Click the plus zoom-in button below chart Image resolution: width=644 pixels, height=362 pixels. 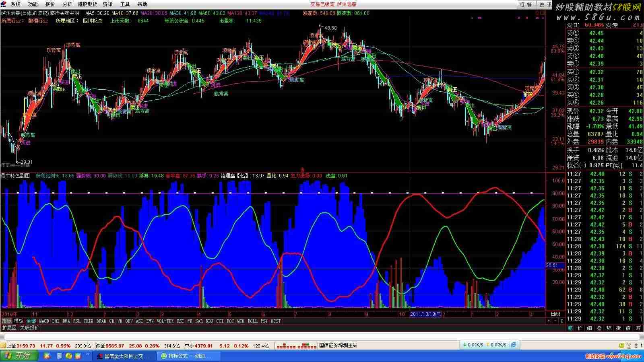(549, 321)
